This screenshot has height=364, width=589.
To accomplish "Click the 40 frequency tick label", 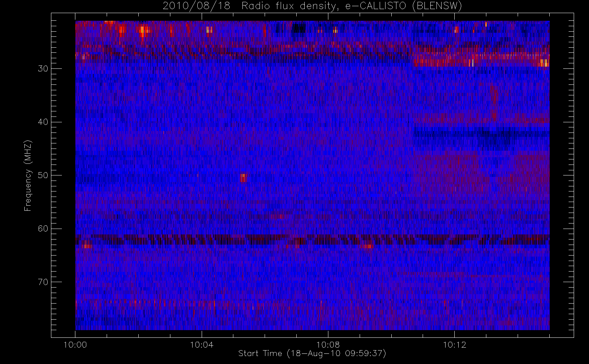I will 43,122.
